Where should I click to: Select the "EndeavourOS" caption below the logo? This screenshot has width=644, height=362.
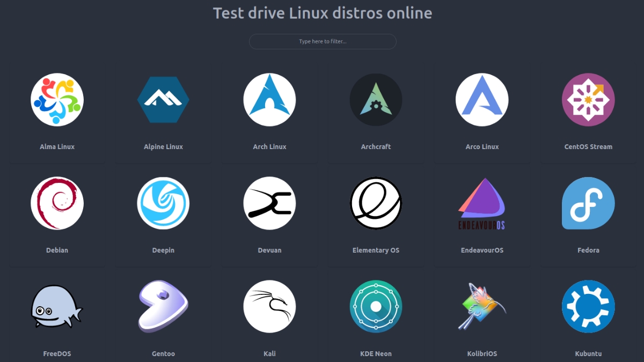(482, 250)
